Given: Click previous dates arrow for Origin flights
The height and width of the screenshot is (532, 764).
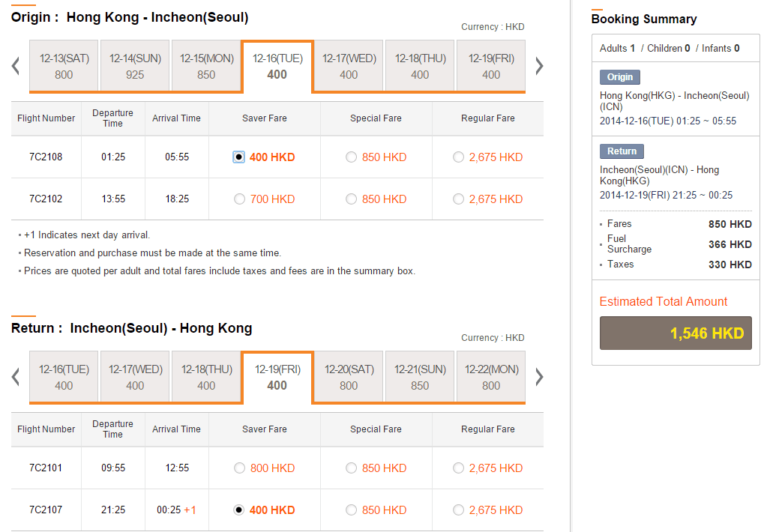Looking at the screenshot, I should pos(16,66).
